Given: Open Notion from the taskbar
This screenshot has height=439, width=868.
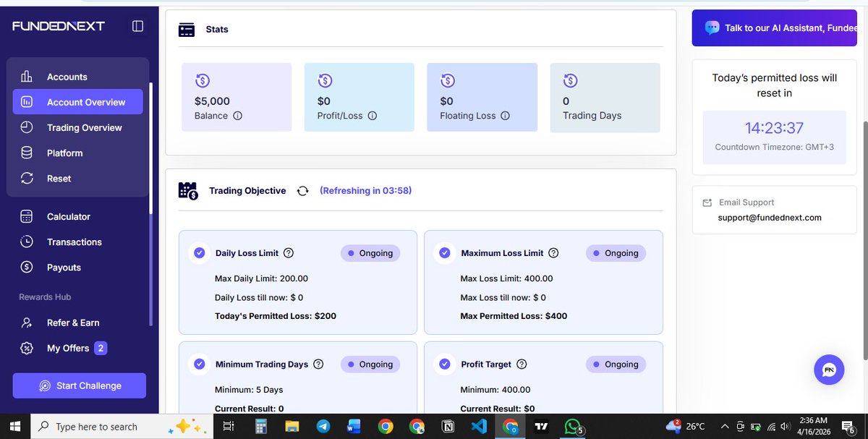Looking at the screenshot, I should (448, 427).
